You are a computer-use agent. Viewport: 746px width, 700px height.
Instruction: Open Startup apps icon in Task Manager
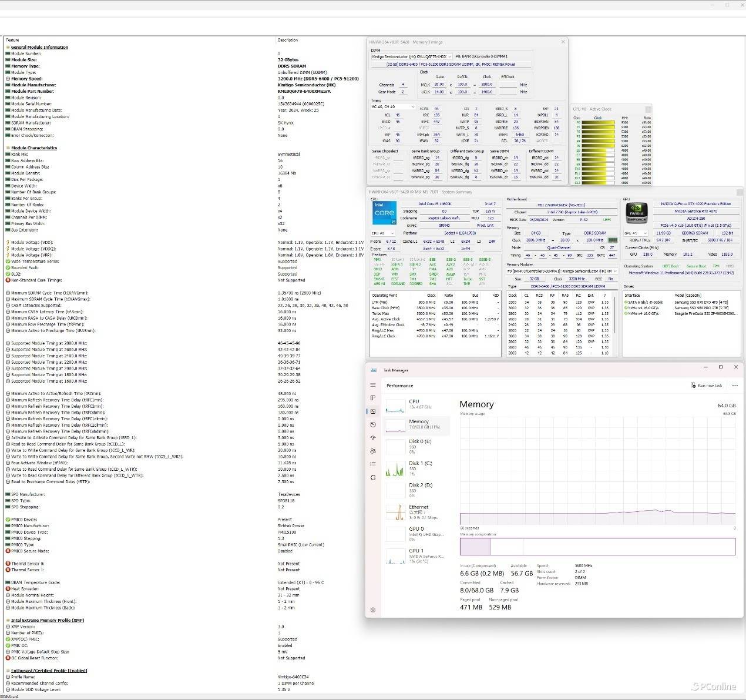(373, 438)
